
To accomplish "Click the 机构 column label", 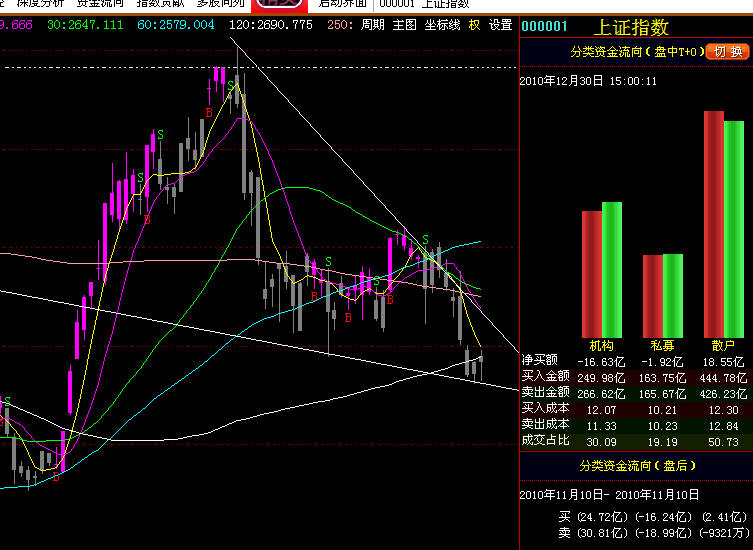I will [x=602, y=345].
